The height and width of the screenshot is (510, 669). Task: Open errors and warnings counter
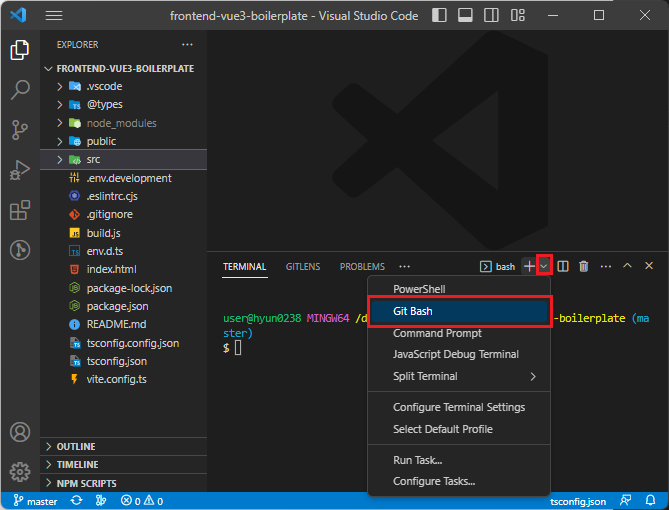click(142, 501)
